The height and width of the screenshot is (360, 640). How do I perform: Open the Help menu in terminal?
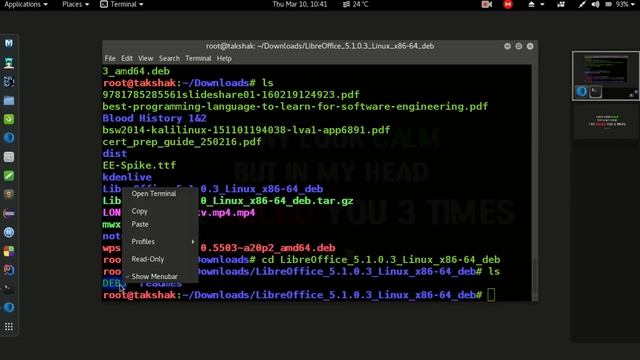tap(224, 58)
